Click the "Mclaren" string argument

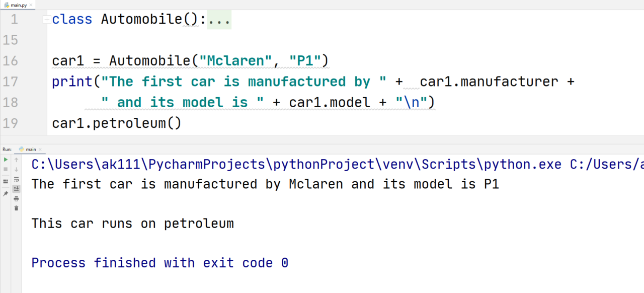236,61
